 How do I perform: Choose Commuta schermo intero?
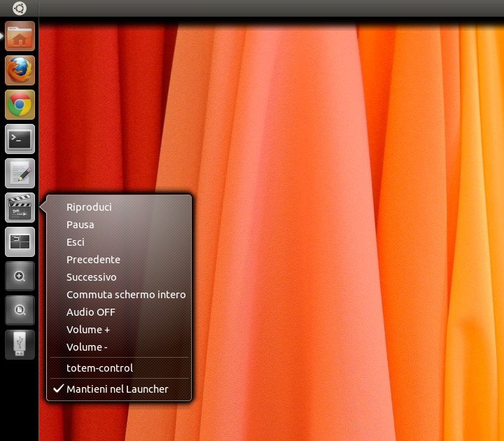(x=119, y=295)
